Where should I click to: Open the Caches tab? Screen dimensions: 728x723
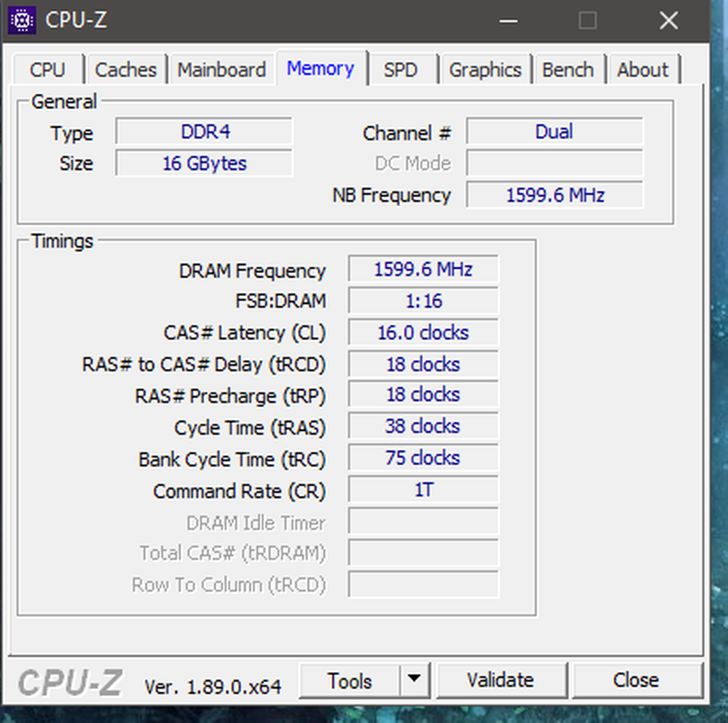pyautogui.click(x=126, y=70)
